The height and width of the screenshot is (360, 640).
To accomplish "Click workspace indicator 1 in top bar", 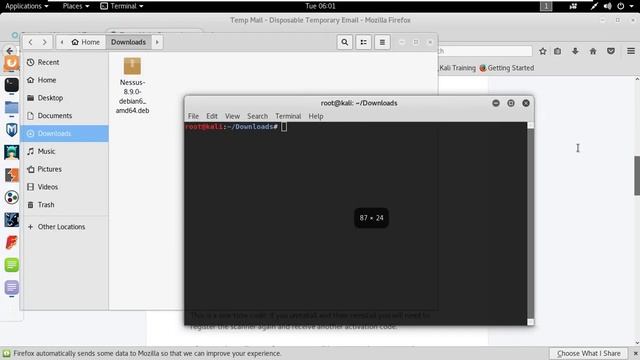I will click(x=546, y=6).
